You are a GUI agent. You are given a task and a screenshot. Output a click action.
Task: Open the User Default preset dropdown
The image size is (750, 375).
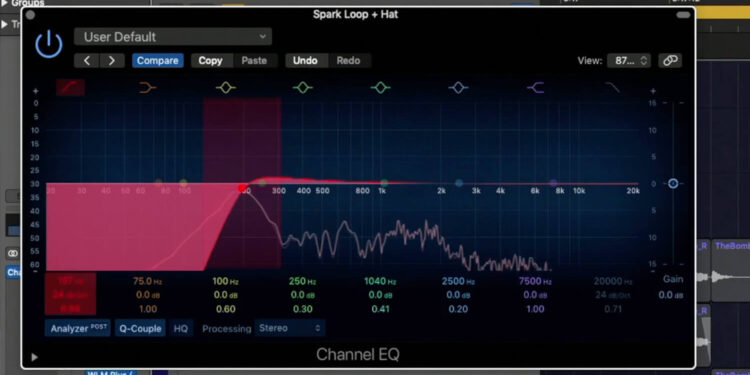point(173,37)
